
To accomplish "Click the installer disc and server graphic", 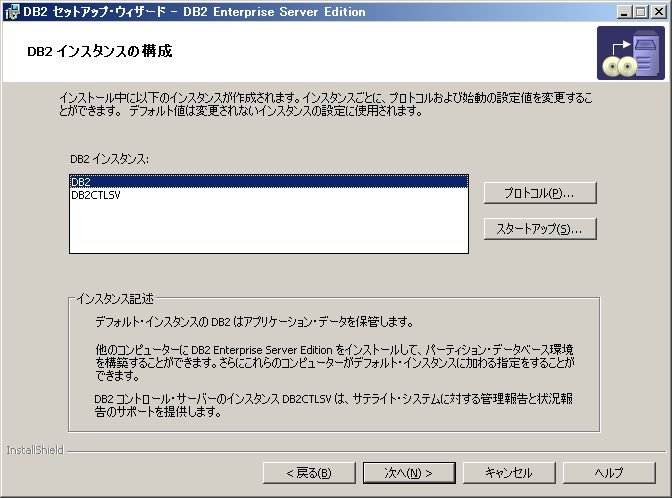I will point(631,53).
